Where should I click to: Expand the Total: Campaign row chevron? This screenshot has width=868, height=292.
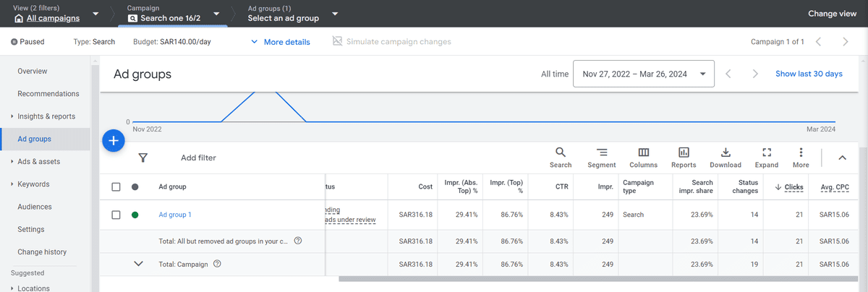(x=139, y=264)
